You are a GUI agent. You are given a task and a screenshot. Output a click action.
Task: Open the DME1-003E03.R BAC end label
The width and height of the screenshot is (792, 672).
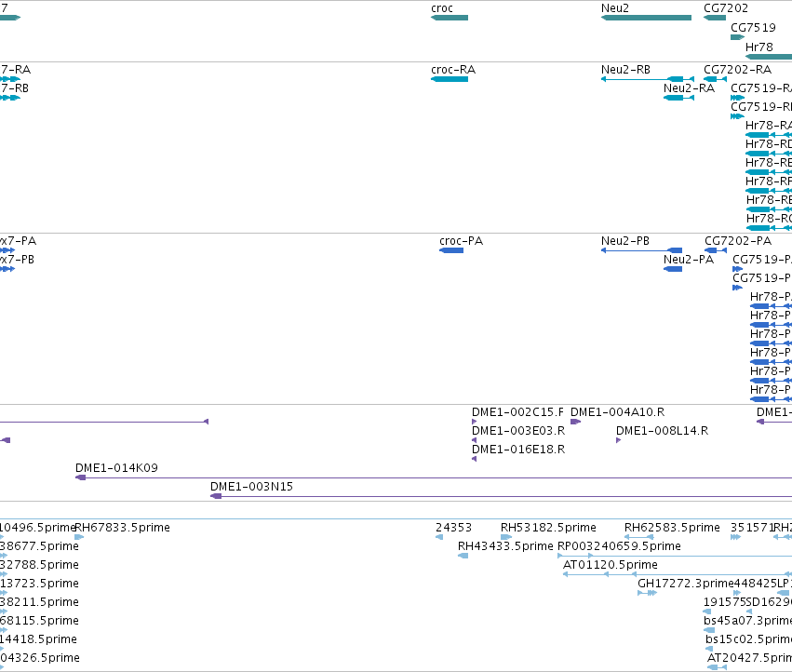[518, 431]
